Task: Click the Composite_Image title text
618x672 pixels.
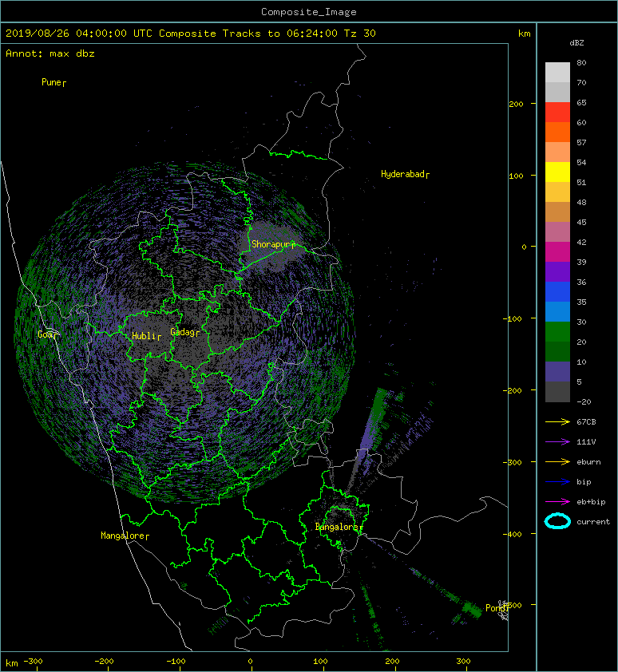Action: click(x=309, y=12)
